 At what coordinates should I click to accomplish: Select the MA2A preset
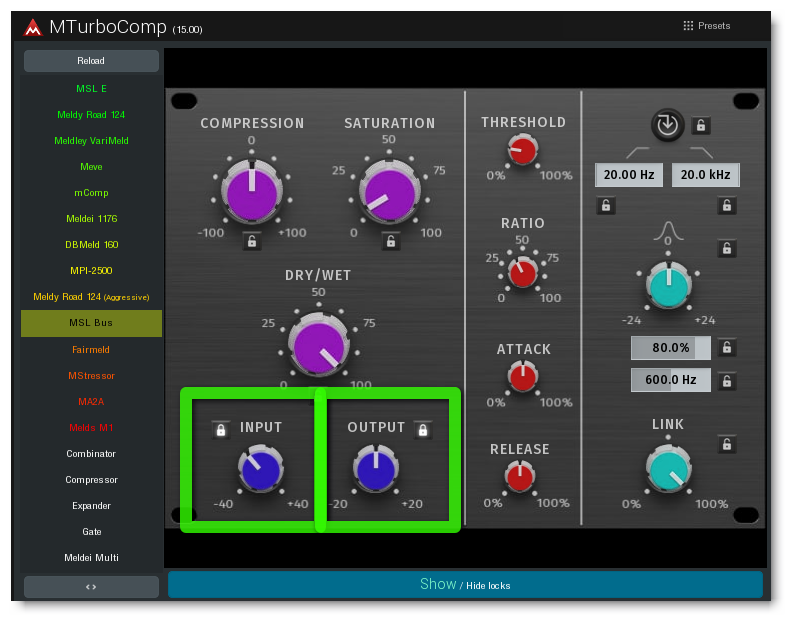tap(91, 402)
